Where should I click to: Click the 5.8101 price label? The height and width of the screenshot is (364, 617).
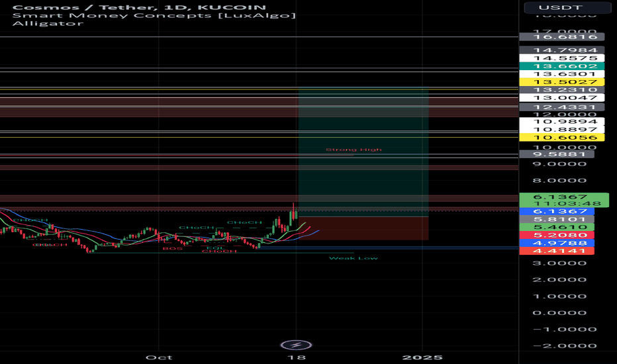tap(557, 219)
